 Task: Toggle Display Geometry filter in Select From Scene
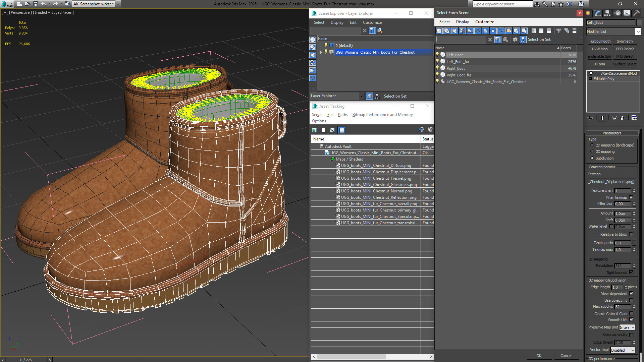439,31
